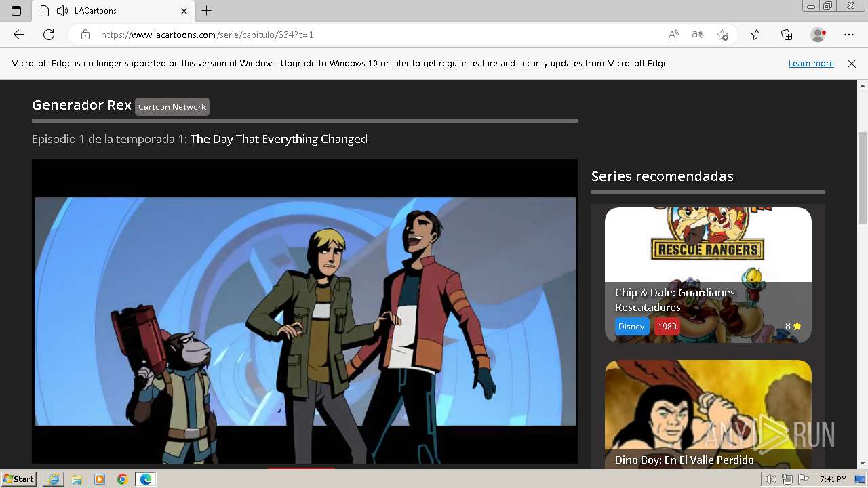Click page scrollbar up arrow

(x=863, y=86)
